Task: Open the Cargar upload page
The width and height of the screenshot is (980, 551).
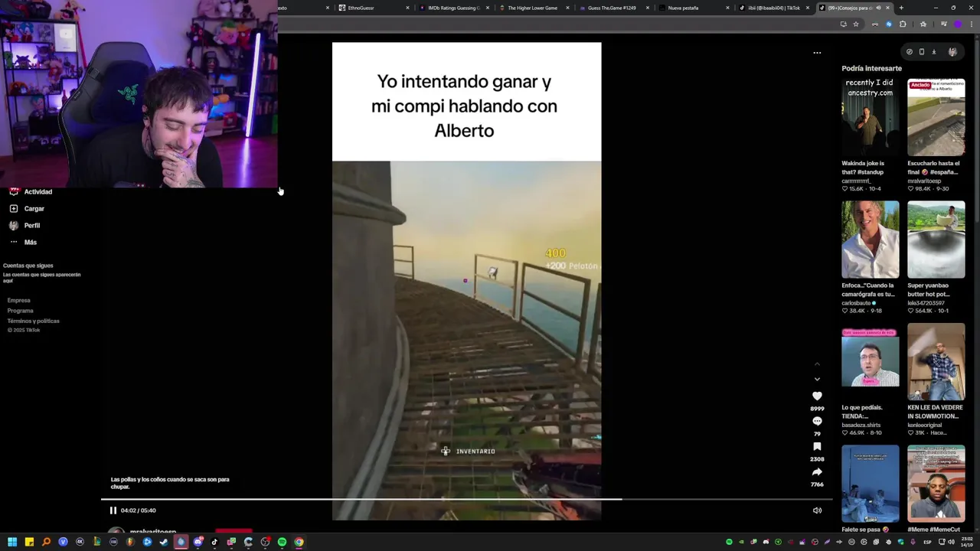Action: coord(34,208)
